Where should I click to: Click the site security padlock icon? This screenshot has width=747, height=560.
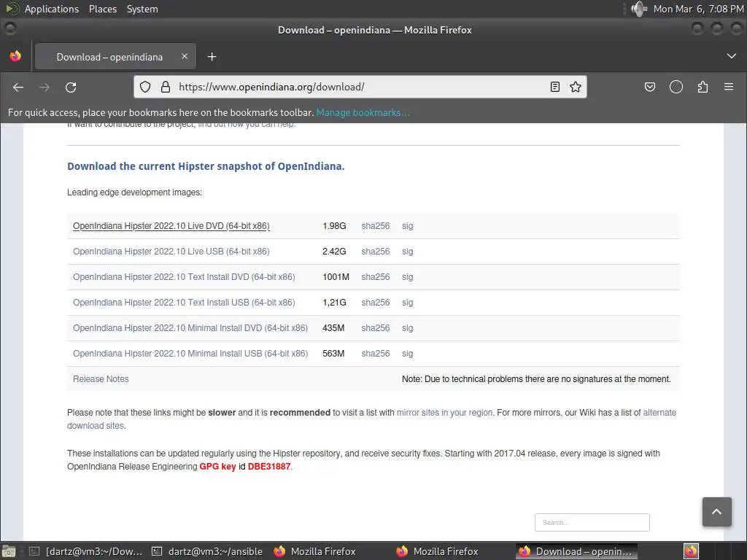[x=166, y=87]
